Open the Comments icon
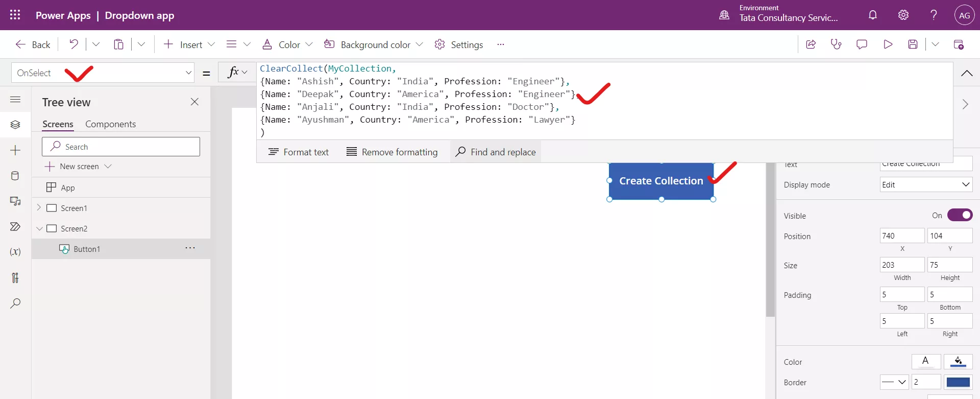This screenshot has height=399, width=980. click(862, 44)
